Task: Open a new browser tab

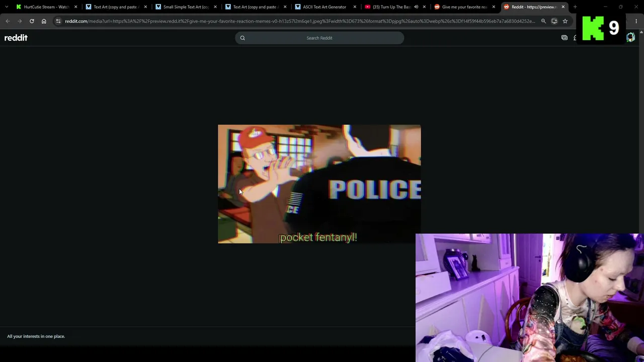Action: click(575, 7)
